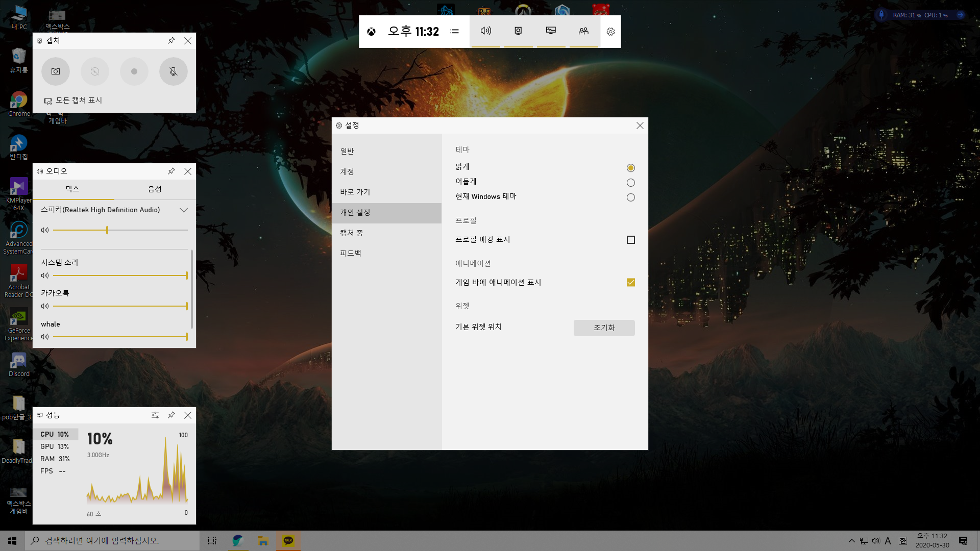This screenshot has width=980, height=551.
Task: Open Xbox Social people icon in Game Bar
Action: (x=583, y=31)
